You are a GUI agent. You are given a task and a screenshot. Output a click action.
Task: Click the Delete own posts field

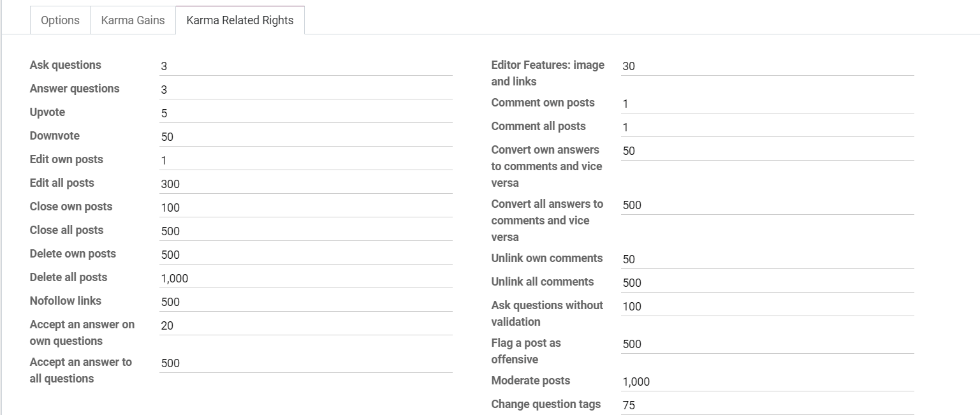pyautogui.click(x=306, y=255)
